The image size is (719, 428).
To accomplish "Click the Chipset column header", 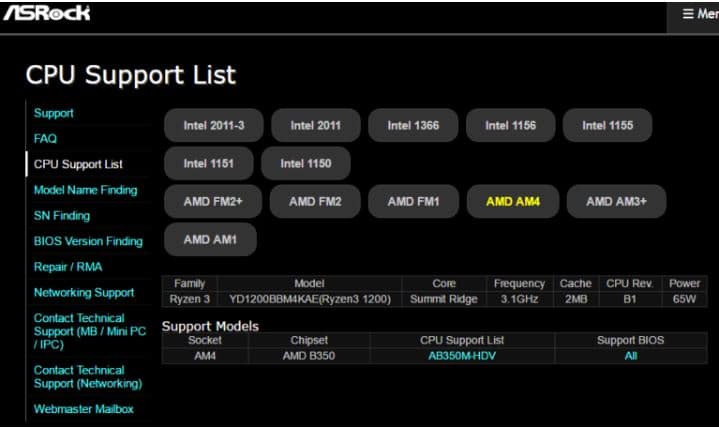I will (x=309, y=340).
